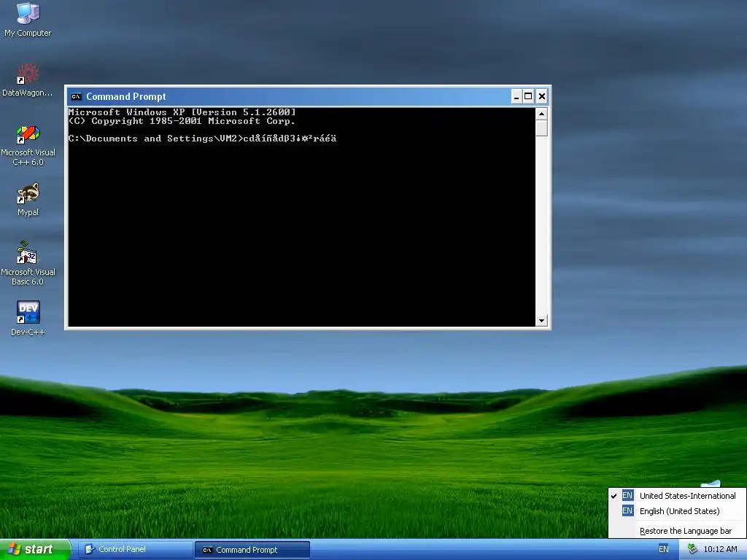The image size is (747, 560).
Task: Select the Dev-C++ desktop shortcut
Action: tap(28, 318)
